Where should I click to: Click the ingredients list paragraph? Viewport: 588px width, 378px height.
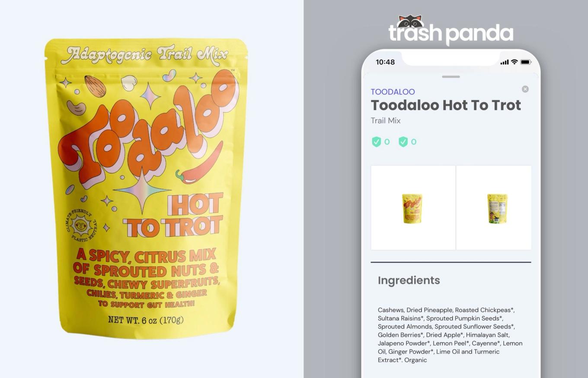[450, 335]
